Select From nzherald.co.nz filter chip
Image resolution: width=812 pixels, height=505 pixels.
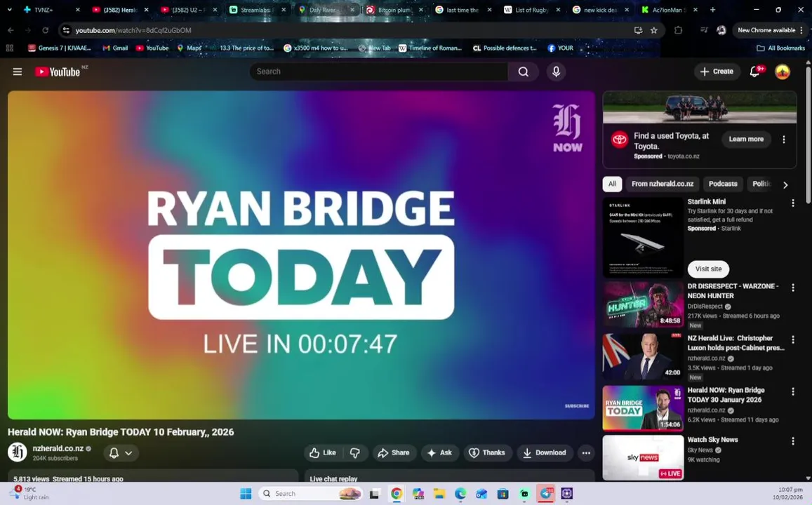(663, 184)
